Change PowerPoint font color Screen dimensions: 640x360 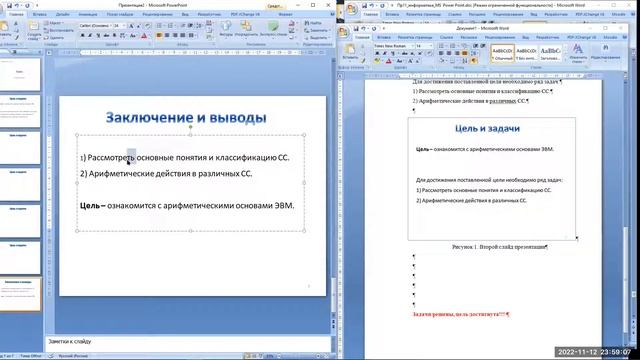144,36
